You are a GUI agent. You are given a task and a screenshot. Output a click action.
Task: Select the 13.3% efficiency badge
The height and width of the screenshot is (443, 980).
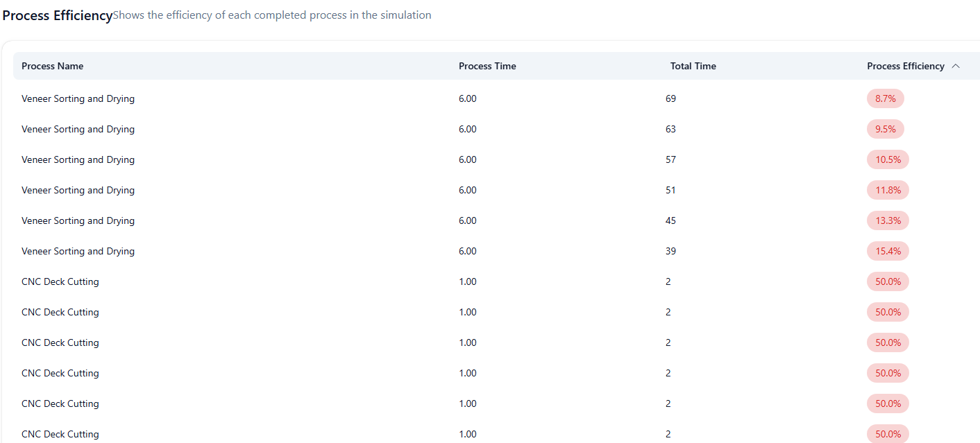tap(888, 220)
